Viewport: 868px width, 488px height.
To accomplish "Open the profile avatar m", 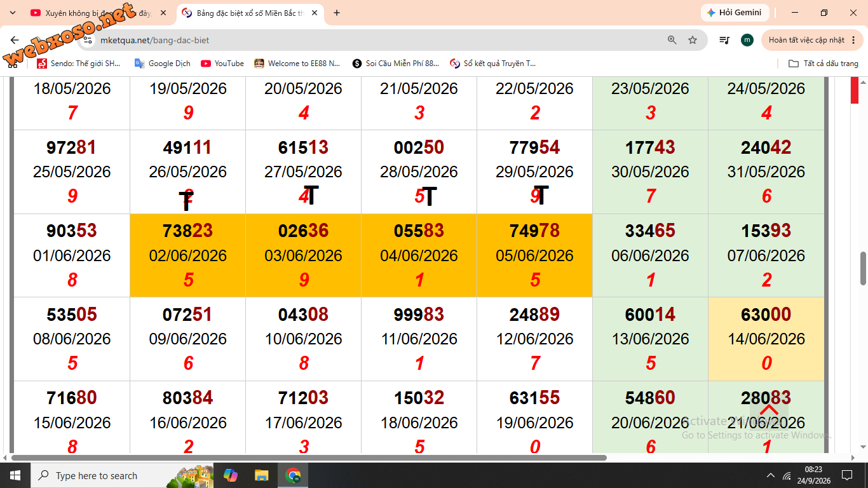I will pyautogui.click(x=747, y=40).
